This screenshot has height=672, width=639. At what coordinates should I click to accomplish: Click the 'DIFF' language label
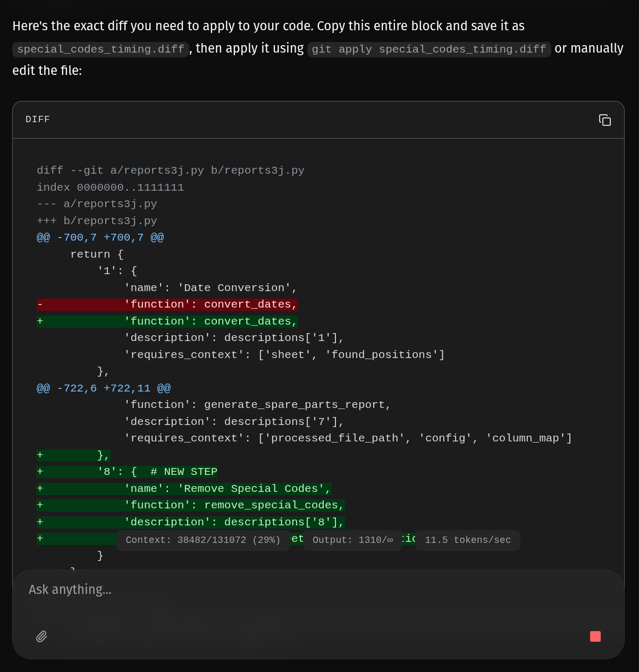[38, 120]
